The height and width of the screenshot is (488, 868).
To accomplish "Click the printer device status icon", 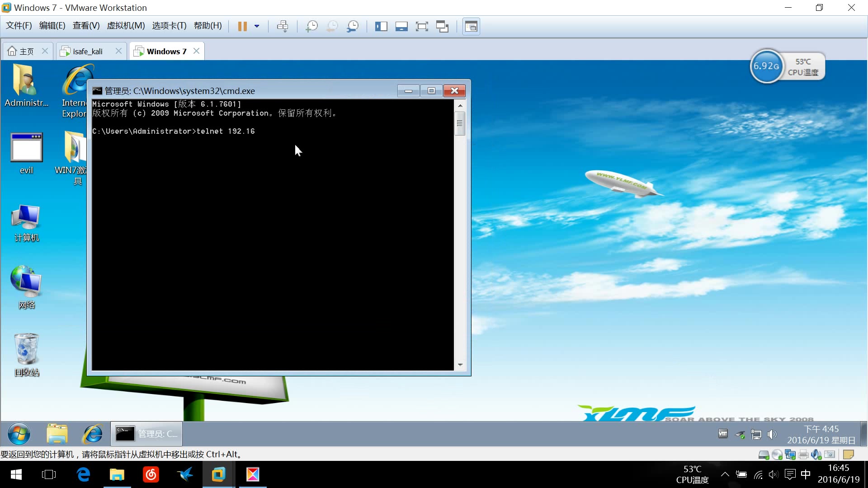I will tap(803, 455).
